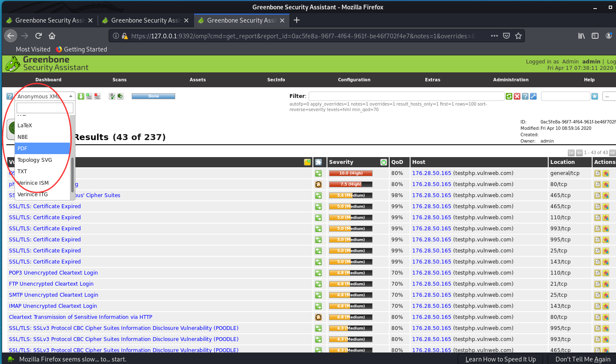Click solution icon in the 7.5 High row
Image resolution: width=616 pixels, height=364 pixels.
point(318,184)
